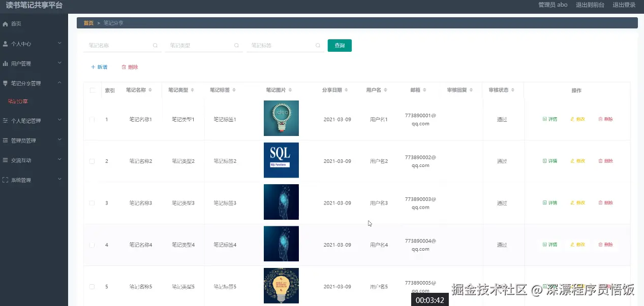Focus the 笔记类型 search input
Viewport: 644px width, 306px height.
coord(203,45)
